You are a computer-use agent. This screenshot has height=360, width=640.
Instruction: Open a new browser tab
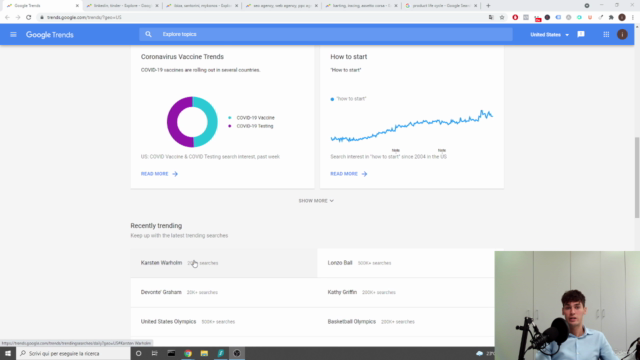coord(488,6)
